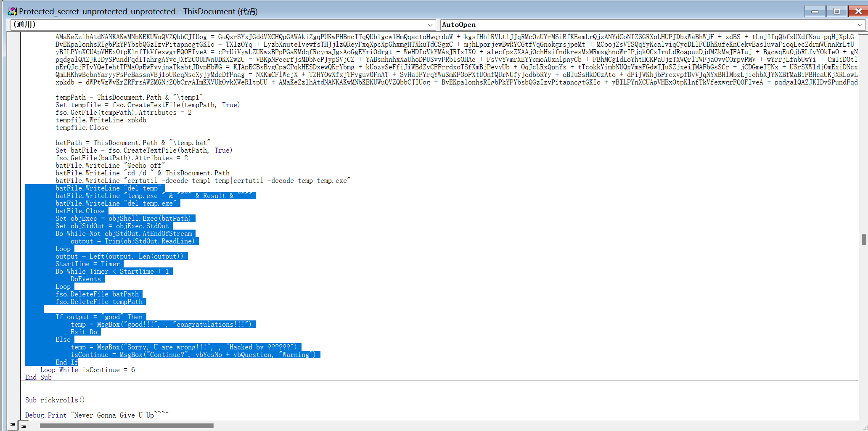Click the line 'Do While Timer < StartTime + 1'
The image size is (868, 431).
pos(112,271)
